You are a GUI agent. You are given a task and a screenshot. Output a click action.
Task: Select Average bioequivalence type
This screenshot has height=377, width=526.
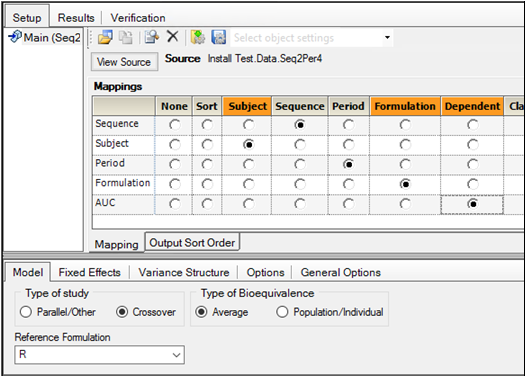pos(221,312)
